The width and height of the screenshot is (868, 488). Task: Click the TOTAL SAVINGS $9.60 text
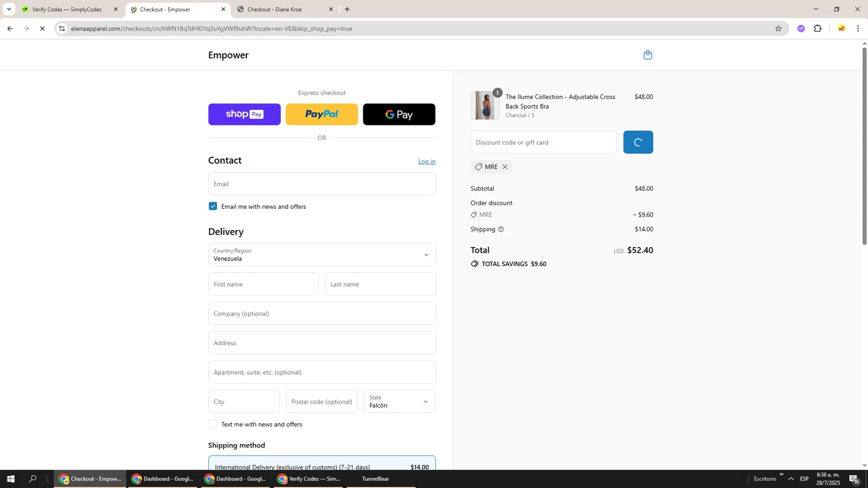pos(514,264)
